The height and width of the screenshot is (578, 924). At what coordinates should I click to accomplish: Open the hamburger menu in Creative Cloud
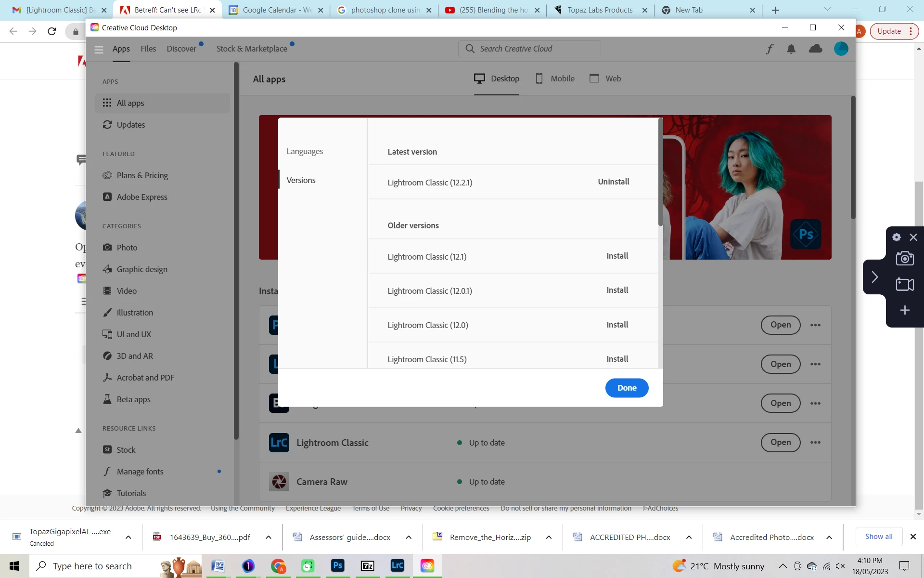(x=99, y=49)
